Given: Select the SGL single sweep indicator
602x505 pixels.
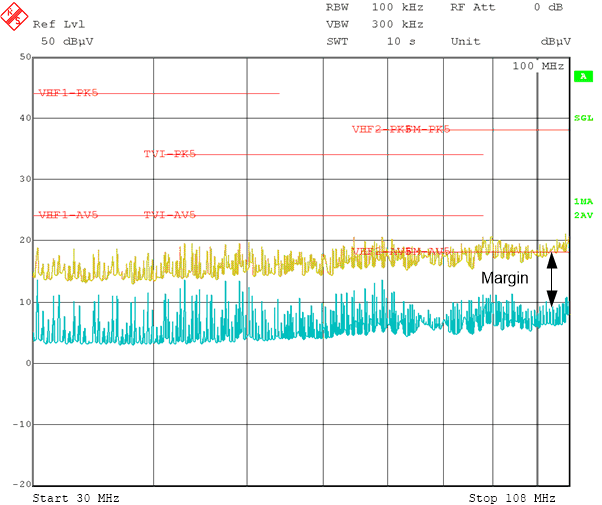Looking at the screenshot, I should point(583,118).
